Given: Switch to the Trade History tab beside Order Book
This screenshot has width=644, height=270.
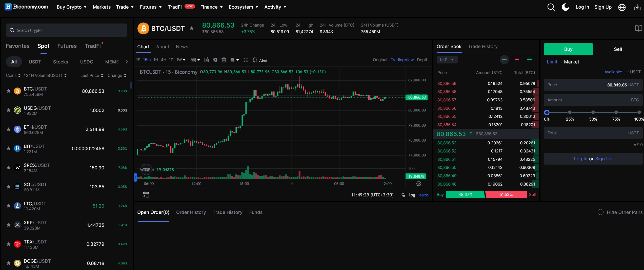Looking at the screenshot, I should point(483,47).
